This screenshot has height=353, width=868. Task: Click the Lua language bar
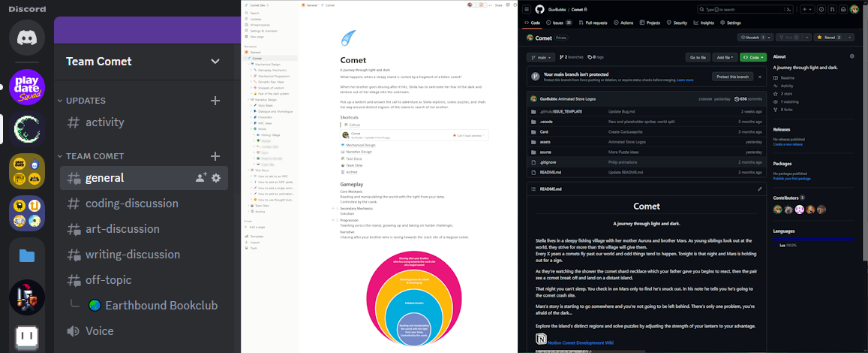point(813,240)
